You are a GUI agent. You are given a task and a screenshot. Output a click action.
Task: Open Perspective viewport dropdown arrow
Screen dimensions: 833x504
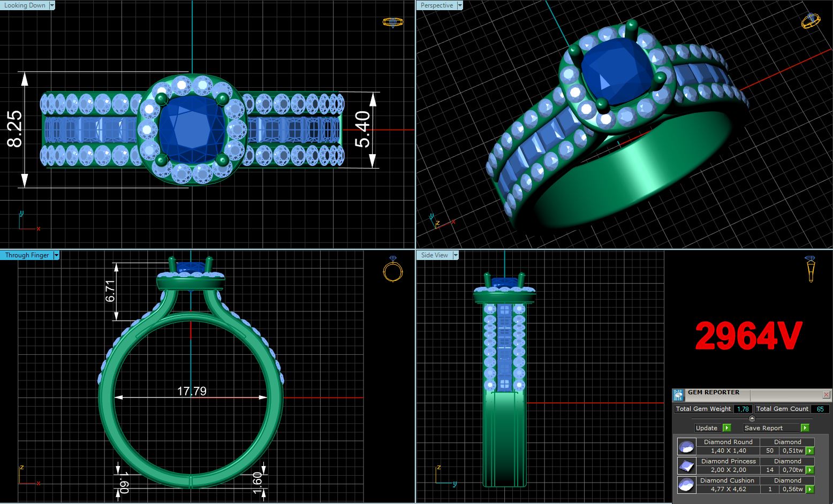point(459,5)
